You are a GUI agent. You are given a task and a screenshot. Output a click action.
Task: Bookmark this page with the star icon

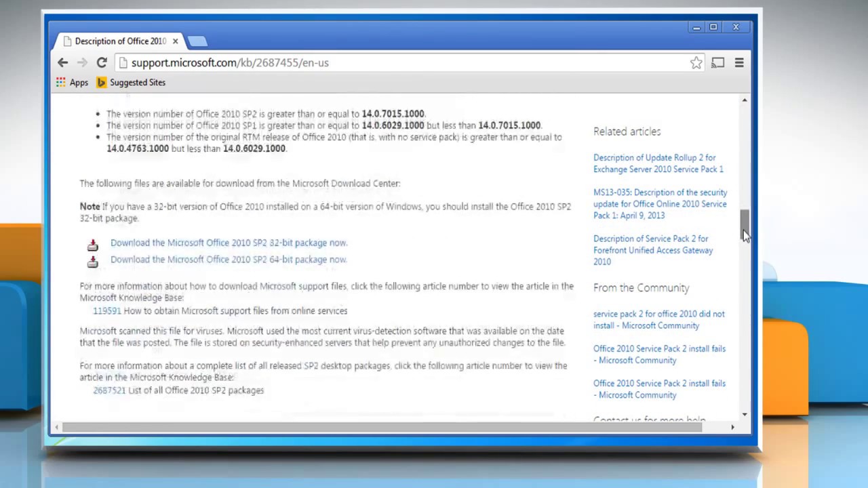point(696,63)
